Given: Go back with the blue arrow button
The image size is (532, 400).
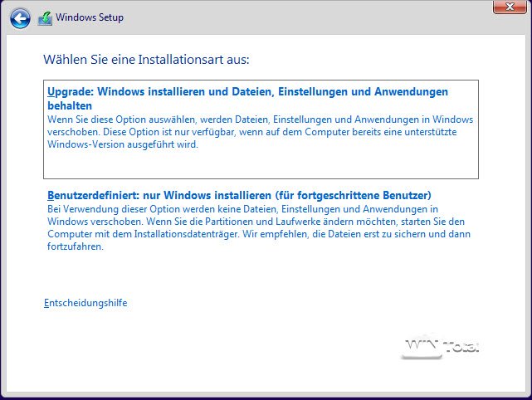Looking at the screenshot, I should [x=20, y=18].
